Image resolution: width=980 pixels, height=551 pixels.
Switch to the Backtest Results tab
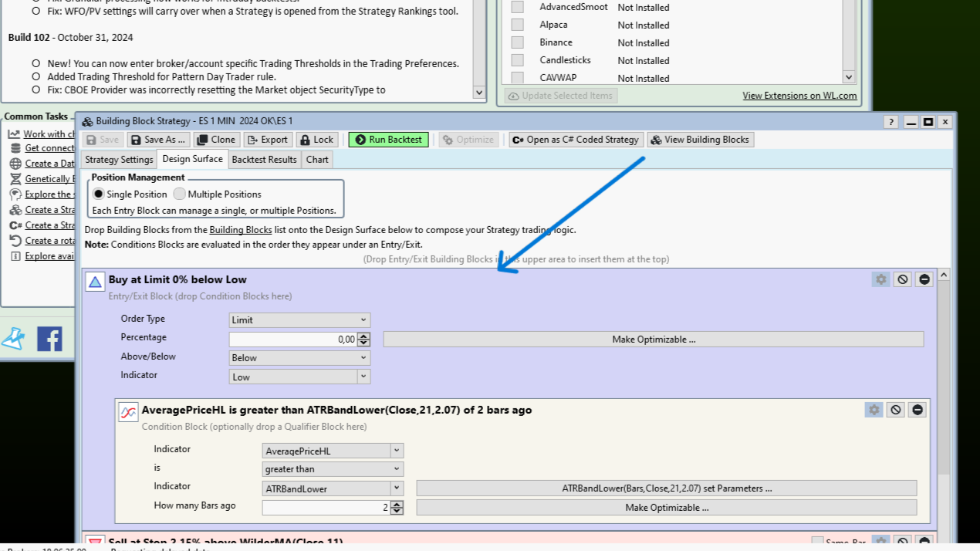tap(264, 160)
